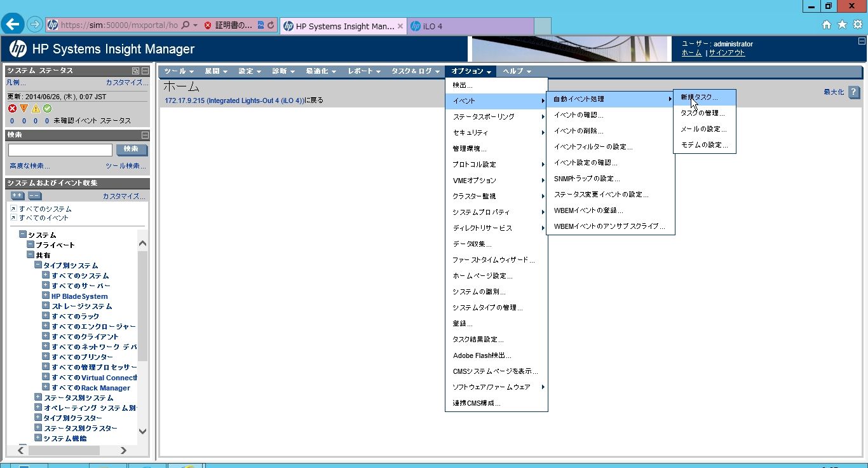Expand the HP BladeSystem tree node
The width and height of the screenshot is (868, 468).
click(46, 296)
